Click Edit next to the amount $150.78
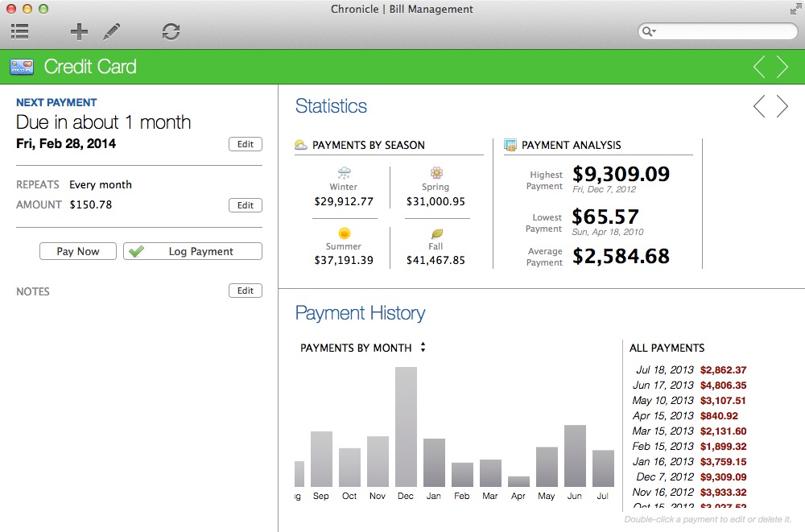Image resolution: width=805 pixels, height=532 pixels. [246, 205]
